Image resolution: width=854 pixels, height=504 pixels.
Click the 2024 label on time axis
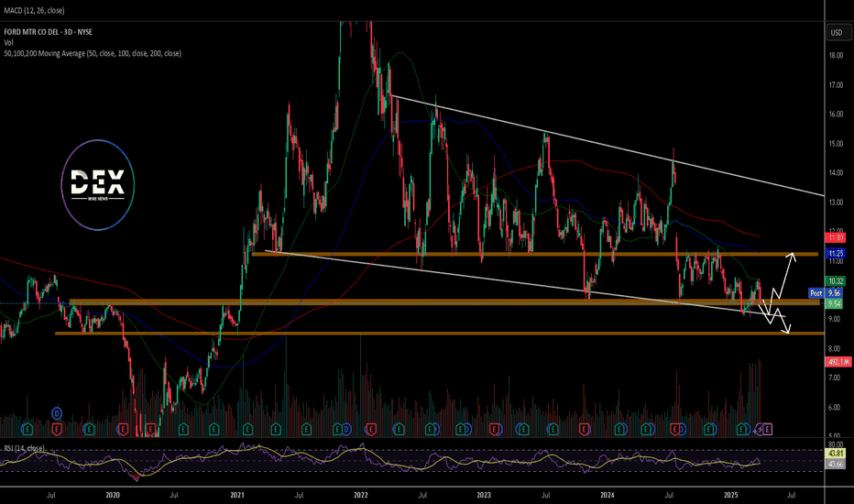pos(608,495)
